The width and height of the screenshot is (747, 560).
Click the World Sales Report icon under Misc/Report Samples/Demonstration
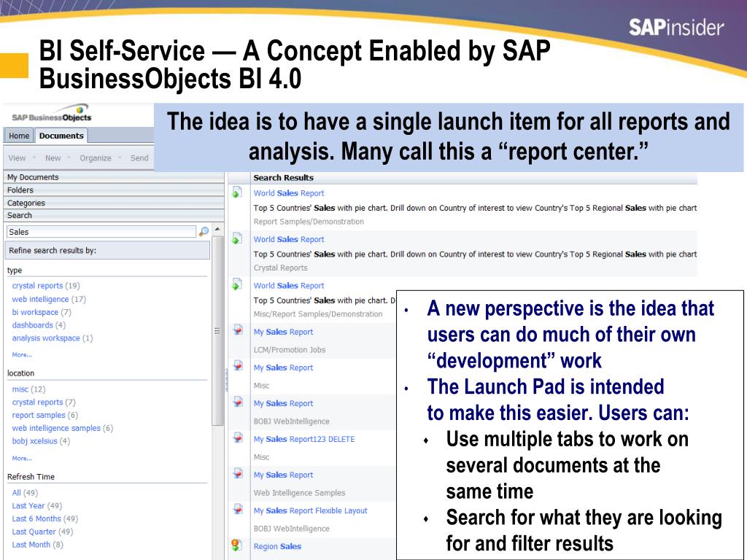click(x=237, y=285)
